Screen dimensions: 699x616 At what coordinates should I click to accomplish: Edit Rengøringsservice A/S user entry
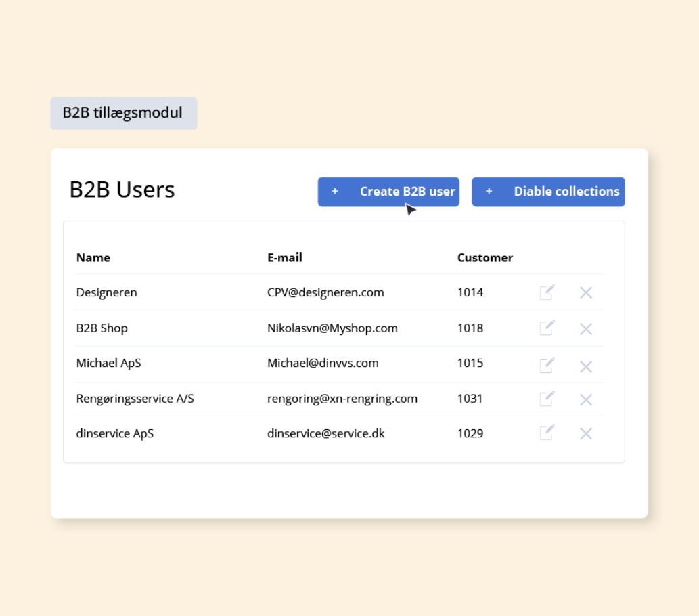(x=547, y=399)
